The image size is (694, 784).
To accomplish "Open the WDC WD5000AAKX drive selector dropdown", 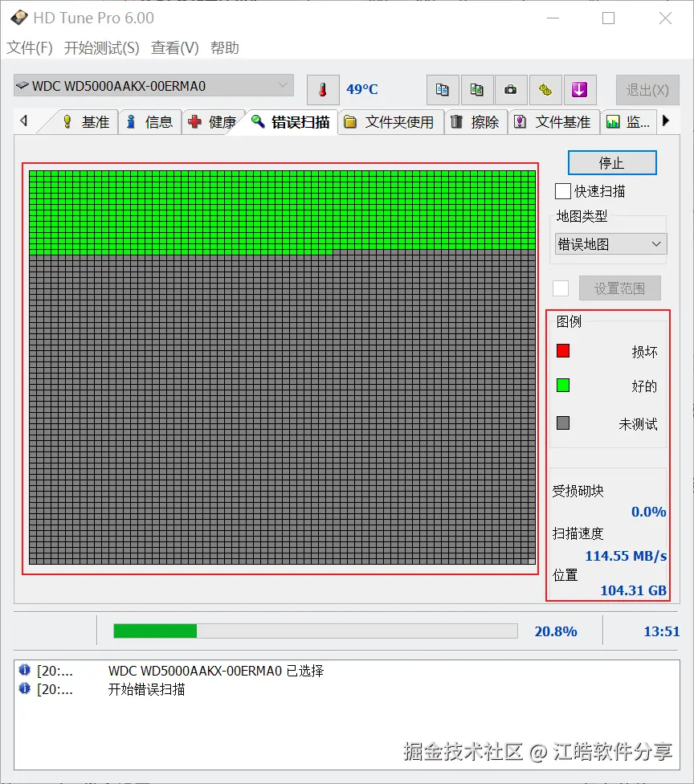I will [153, 86].
